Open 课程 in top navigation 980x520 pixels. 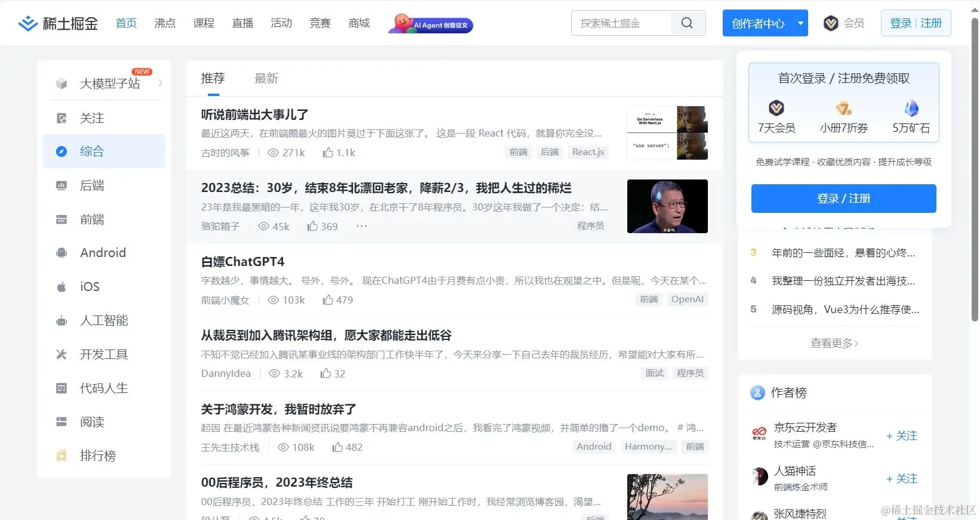tap(204, 23)
